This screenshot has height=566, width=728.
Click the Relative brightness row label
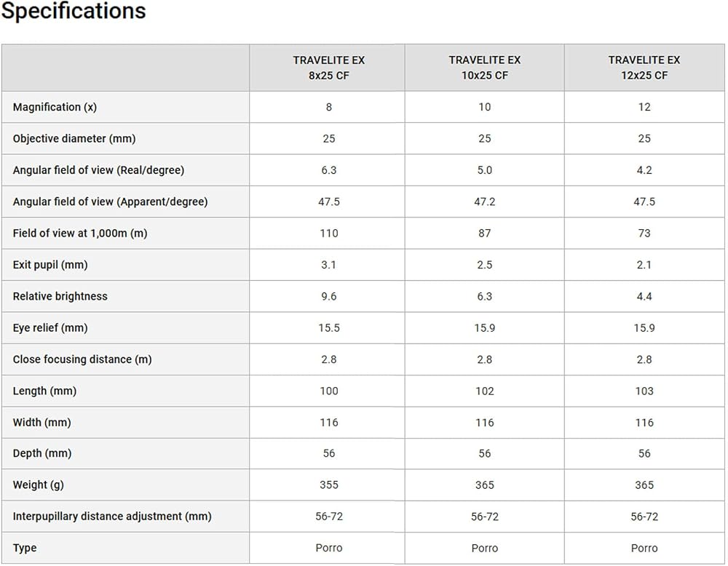point(60,296)
